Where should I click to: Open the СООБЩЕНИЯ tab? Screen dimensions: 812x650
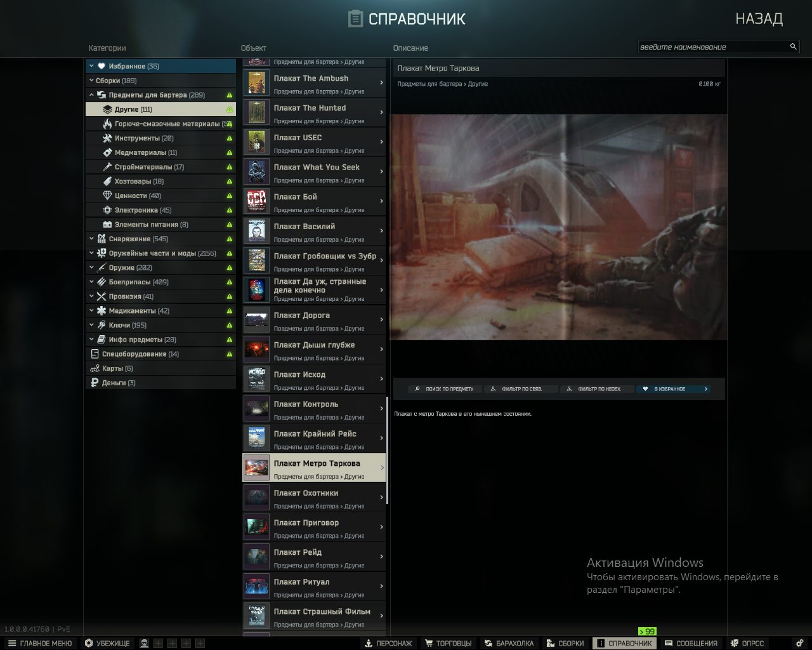(x=690, y=643)
